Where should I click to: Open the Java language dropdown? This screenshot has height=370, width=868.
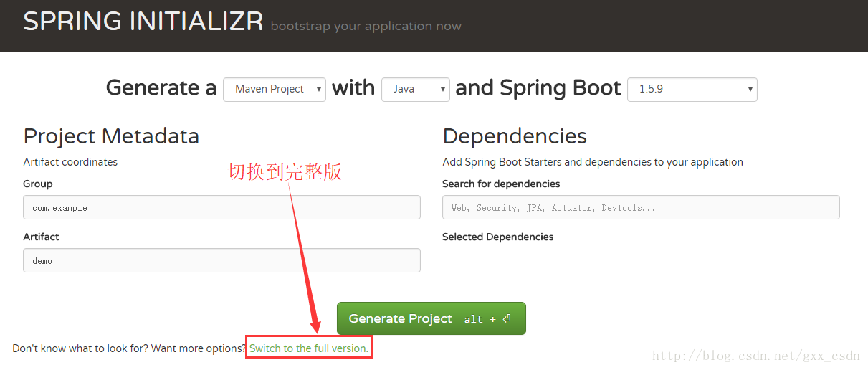coord(416,89)
